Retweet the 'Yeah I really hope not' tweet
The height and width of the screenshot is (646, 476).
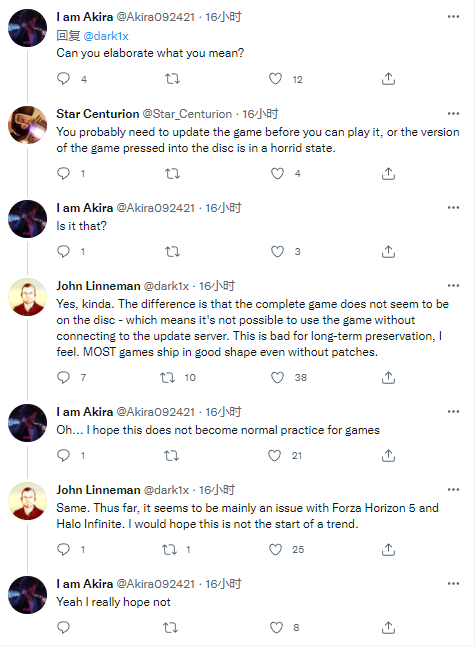(171, 627)
